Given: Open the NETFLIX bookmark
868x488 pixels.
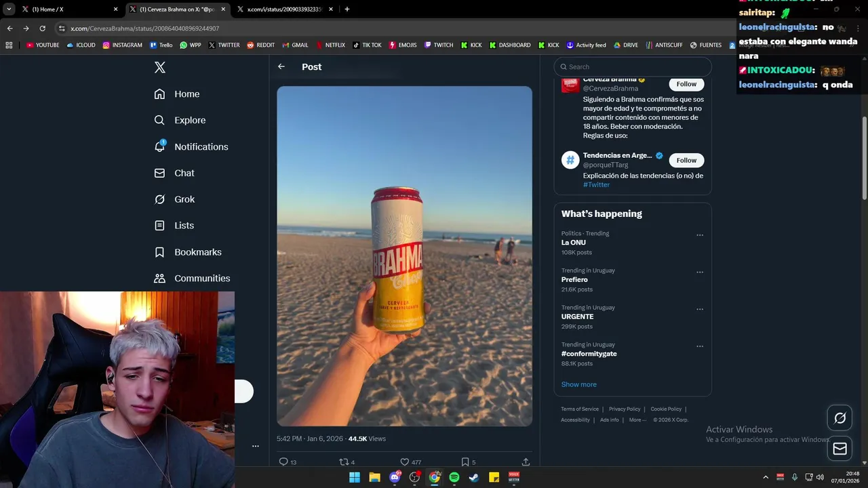Looking at the screenshot, I should coord(330,45).
